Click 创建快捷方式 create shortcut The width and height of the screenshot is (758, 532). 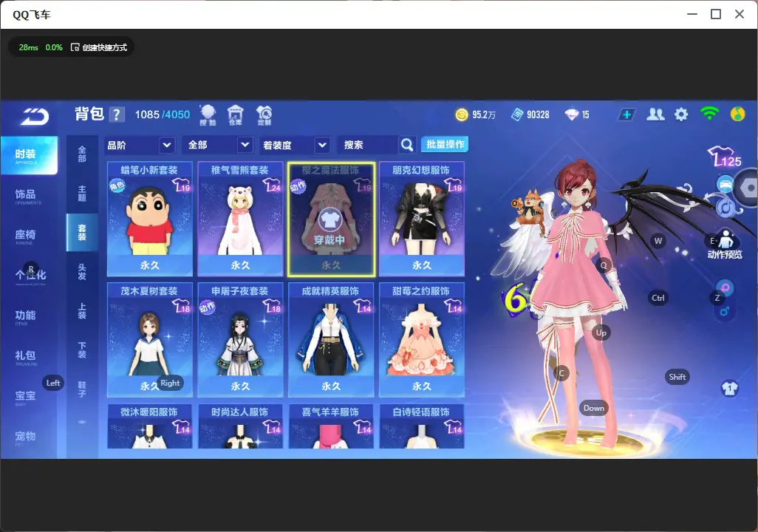click(99, 47)
